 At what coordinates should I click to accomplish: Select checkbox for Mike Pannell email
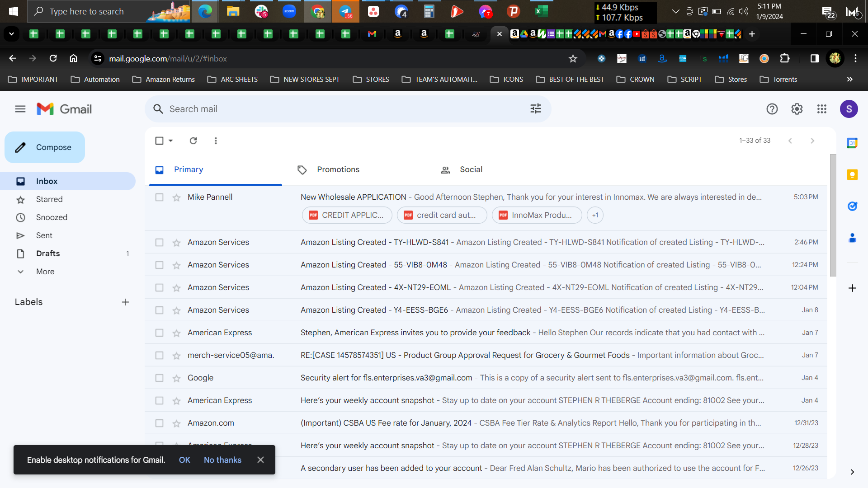[159, 197]
